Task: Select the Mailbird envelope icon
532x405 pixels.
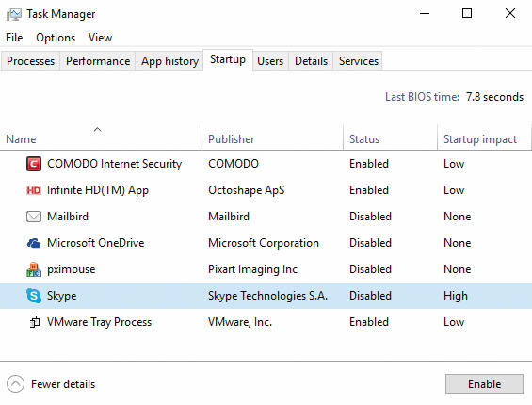Action: point(34,217)
